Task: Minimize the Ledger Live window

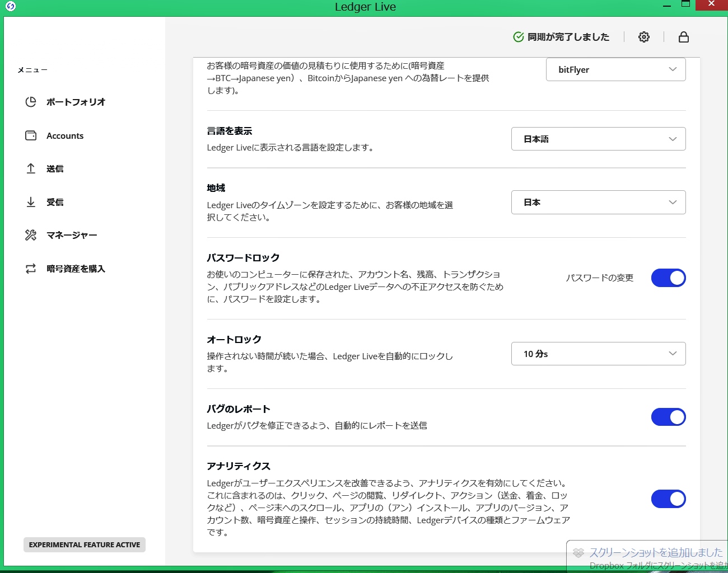Action: coord(666,6)
